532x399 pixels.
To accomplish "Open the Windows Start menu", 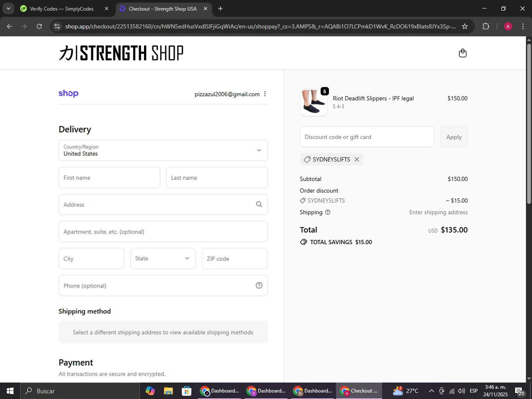I will (10, 391).
